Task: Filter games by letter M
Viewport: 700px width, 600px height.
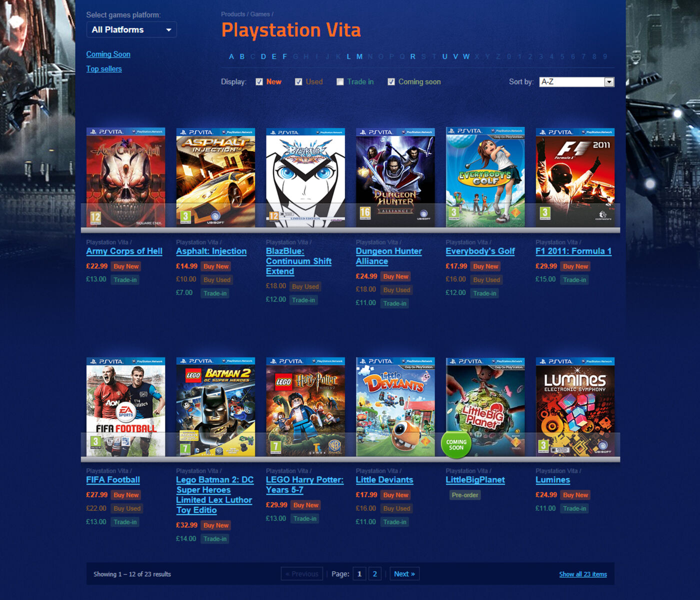Action: pyautogui.click(x=359, y=56)
